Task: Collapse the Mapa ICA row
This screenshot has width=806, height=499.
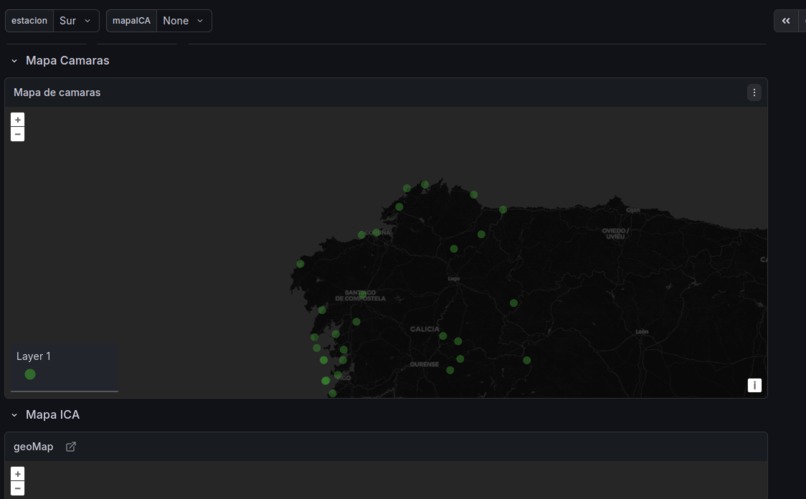Action: coord(14,415)
